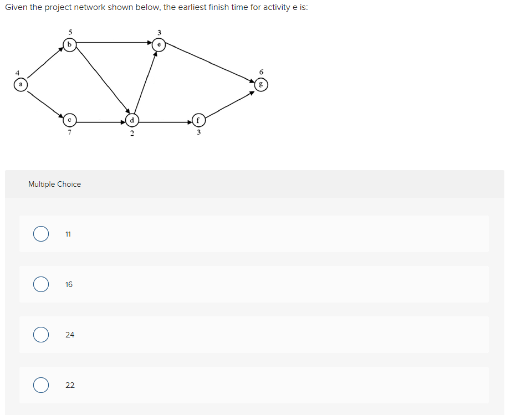Click node c in the network diagram
516x420 pixels.
(69, 121)
